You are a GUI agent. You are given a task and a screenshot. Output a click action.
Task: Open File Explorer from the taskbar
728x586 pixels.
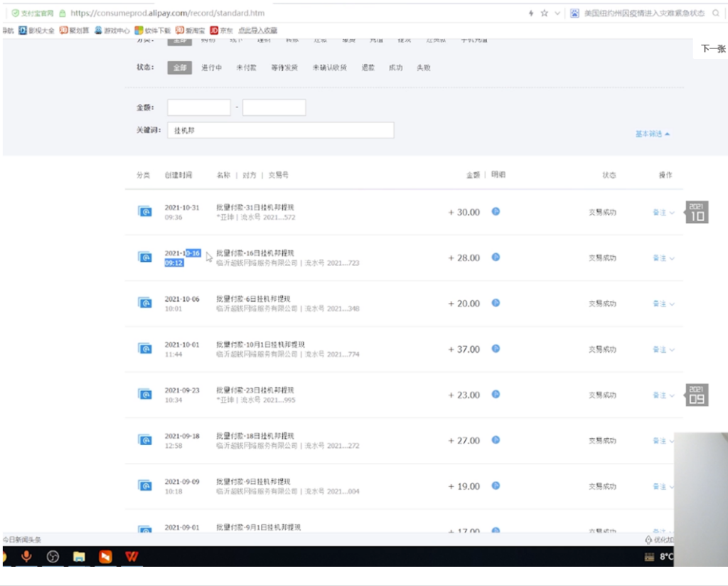[79, 556]
